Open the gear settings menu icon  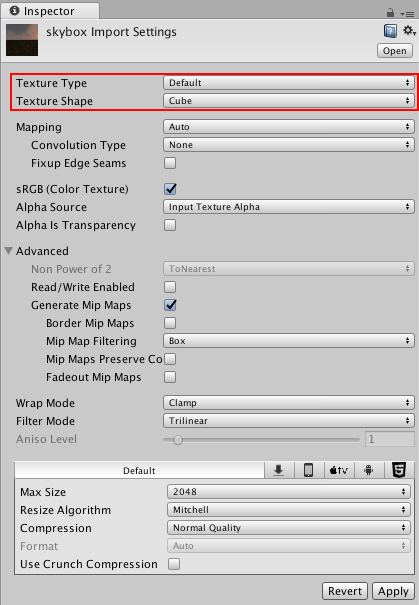tap(409, 30)
